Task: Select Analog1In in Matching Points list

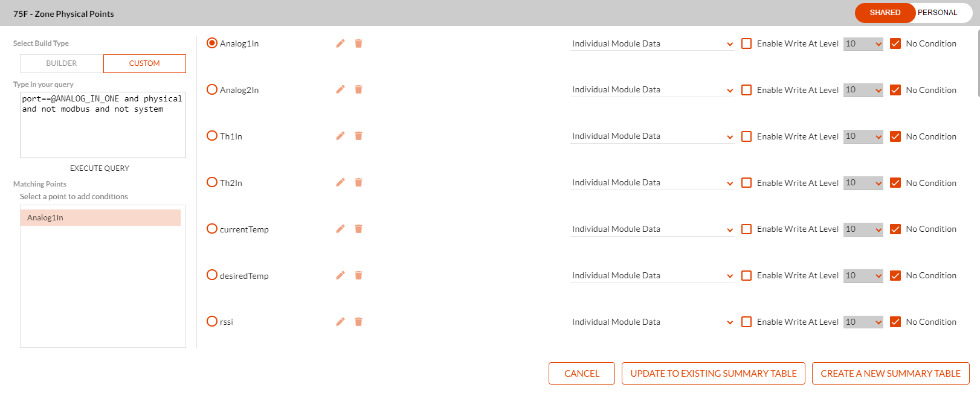Action: tap(100, 218)
